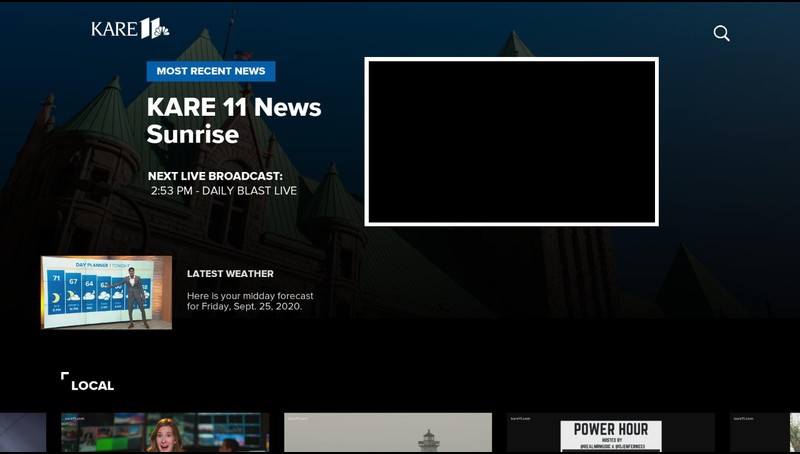The width and height of the screenshot is (800, 454).
Task: Open the Power Hour video thumbnail
Action: click(x=611, y=433)
